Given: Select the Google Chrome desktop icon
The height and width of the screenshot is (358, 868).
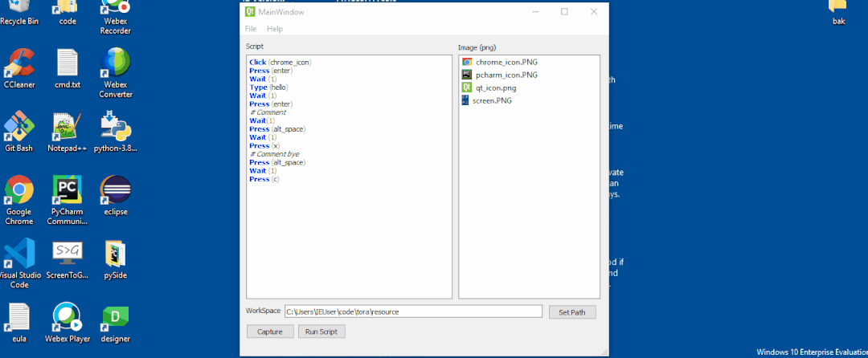Looking at the screenshot, I should point(19,200).
